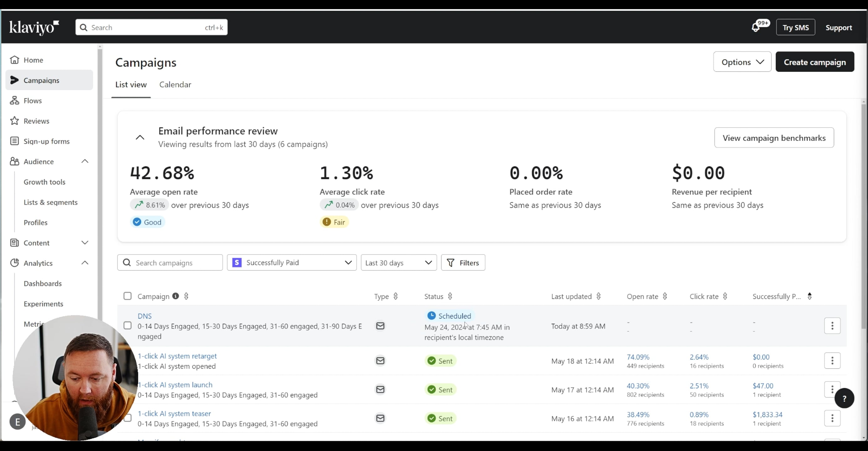Screen dimensions: 868x451
Task: Open the notifications bell
Action: pyautogui.click(x=755, y=28)
